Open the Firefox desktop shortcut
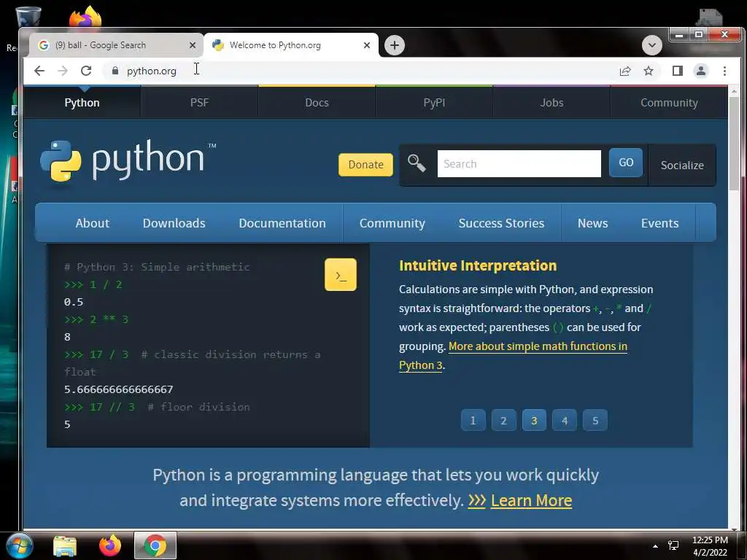The height and width of the screenshot is (560, 747). tap(85, 17)
